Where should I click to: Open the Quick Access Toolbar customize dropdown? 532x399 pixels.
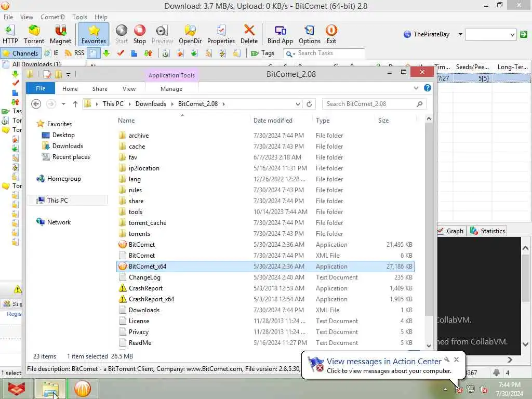(68, 74)
